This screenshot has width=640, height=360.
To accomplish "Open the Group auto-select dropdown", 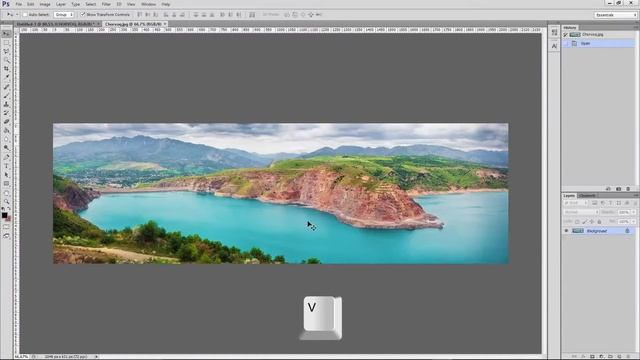I will tap(64, 15).
